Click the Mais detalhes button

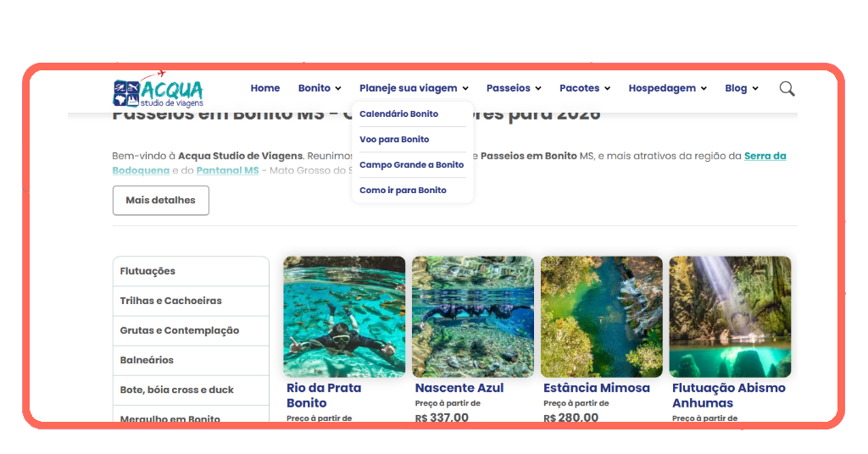[x=160, y=200]
